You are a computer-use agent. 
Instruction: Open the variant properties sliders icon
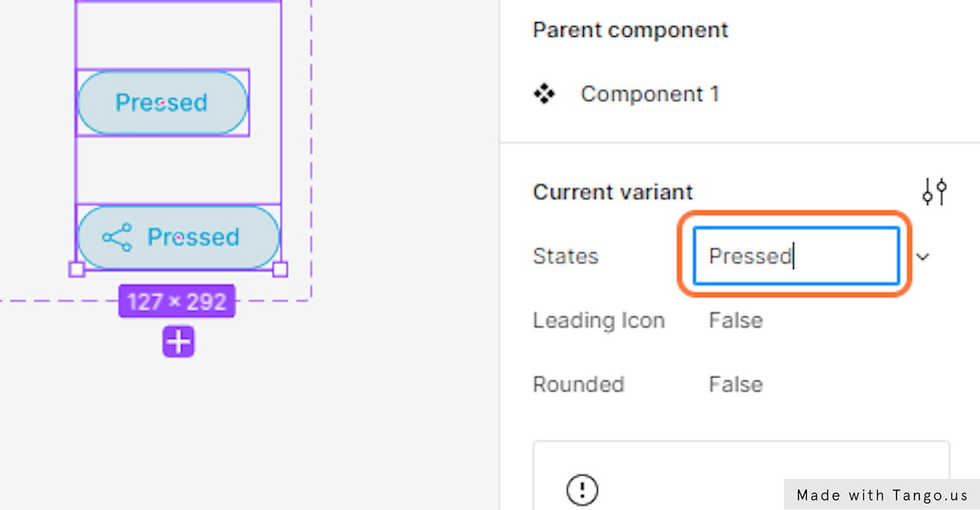coord(934,192)
